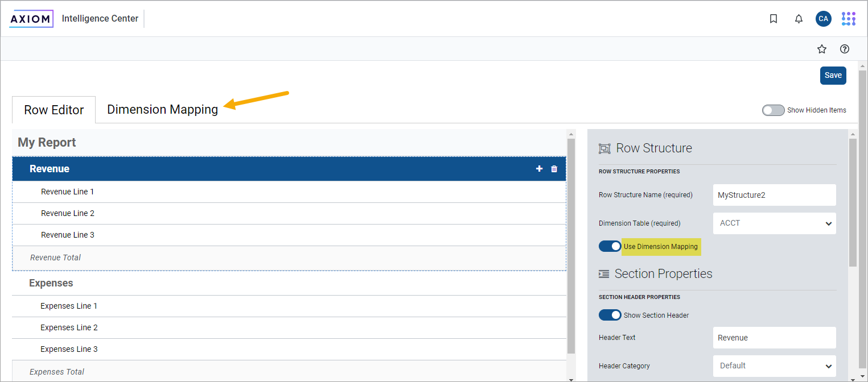This screenshot has width=868, height=382.
Task: Open the Dimension Table ACCT dropdown
Action: point(774,223)
